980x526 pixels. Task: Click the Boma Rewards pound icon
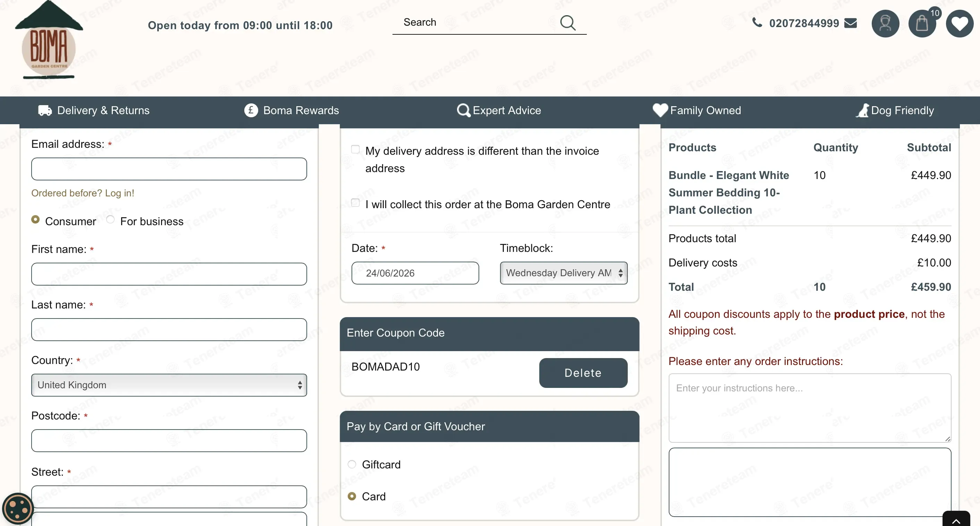pos(251,110)
